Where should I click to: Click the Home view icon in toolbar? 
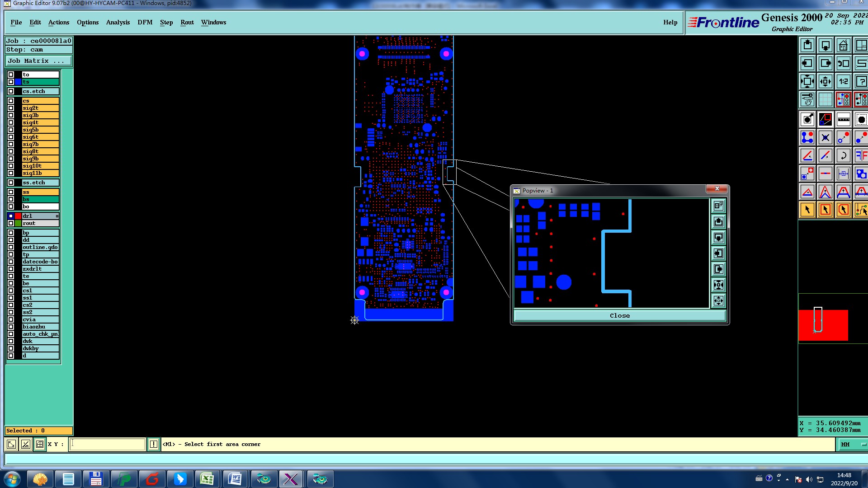click(x=843, y=46)
